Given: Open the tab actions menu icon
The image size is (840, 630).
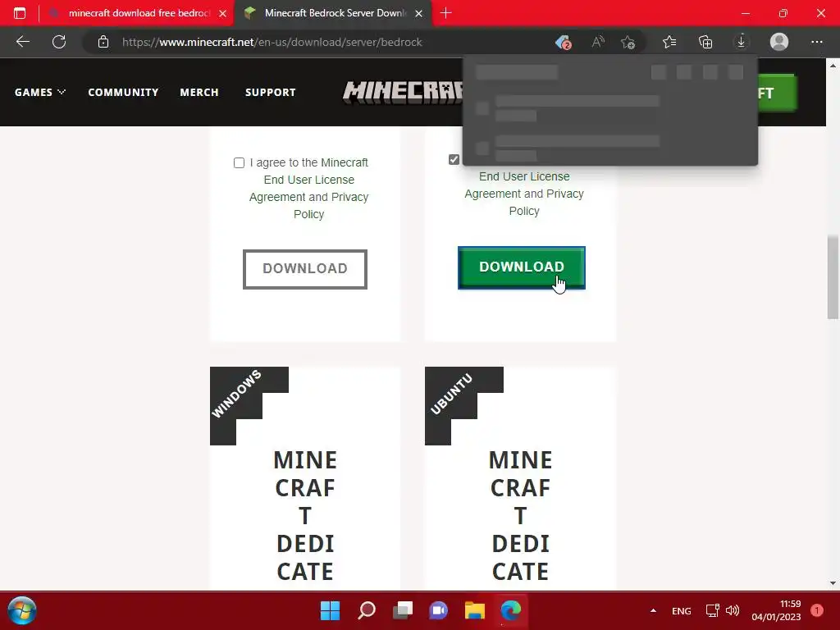Looking at the screenshot, I should tap(20, 13).
